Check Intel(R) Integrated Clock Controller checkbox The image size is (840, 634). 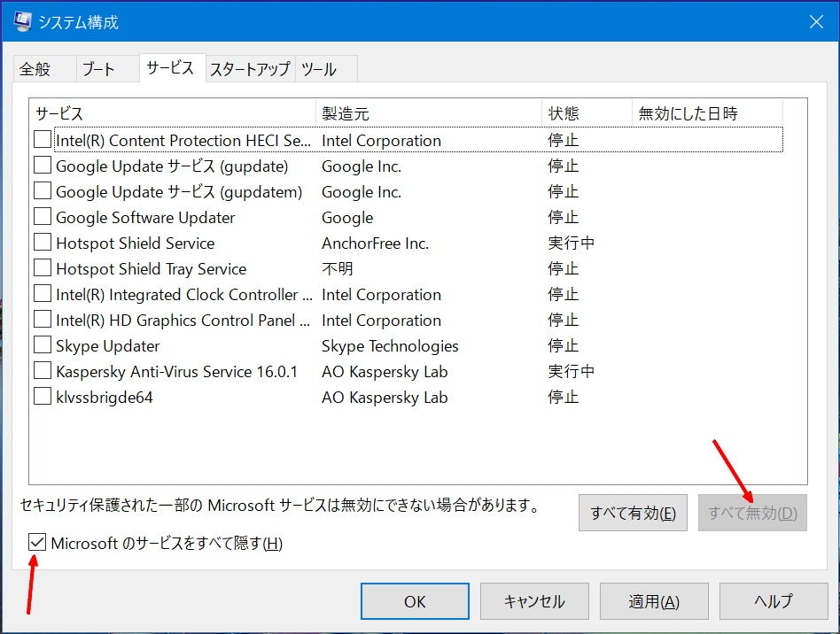[43, 293]
